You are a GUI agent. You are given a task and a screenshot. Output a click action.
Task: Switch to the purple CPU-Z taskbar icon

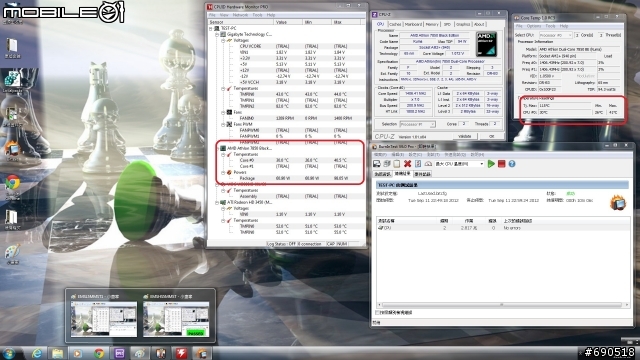pos(119,353)
